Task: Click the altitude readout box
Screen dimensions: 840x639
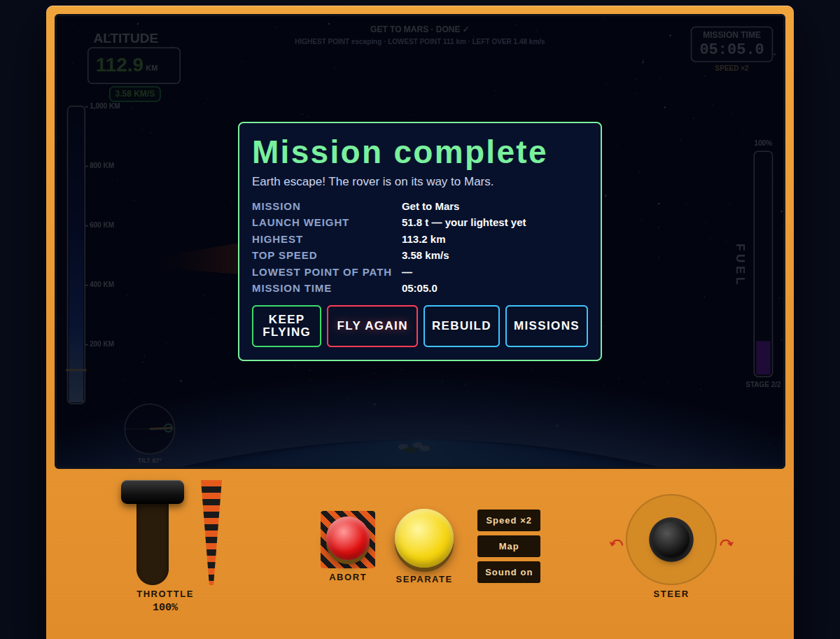Action: (x=134, y=66)
